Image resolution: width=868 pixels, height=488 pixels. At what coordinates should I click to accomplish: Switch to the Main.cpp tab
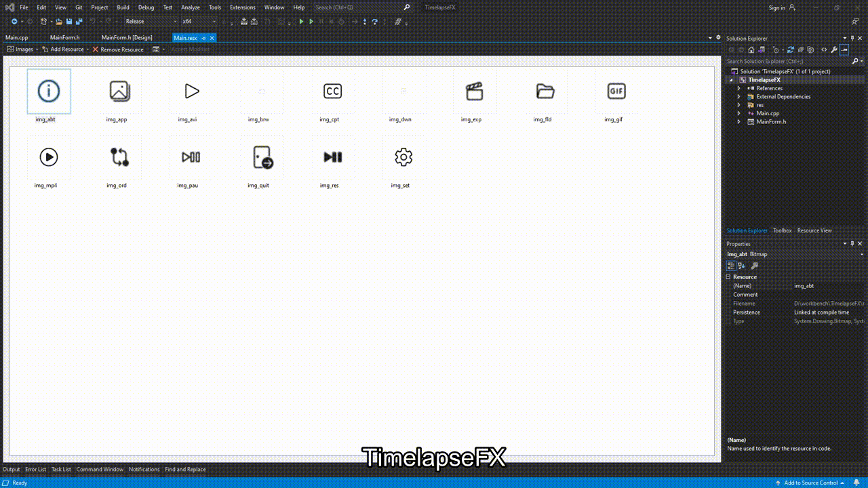coord(17,38)
